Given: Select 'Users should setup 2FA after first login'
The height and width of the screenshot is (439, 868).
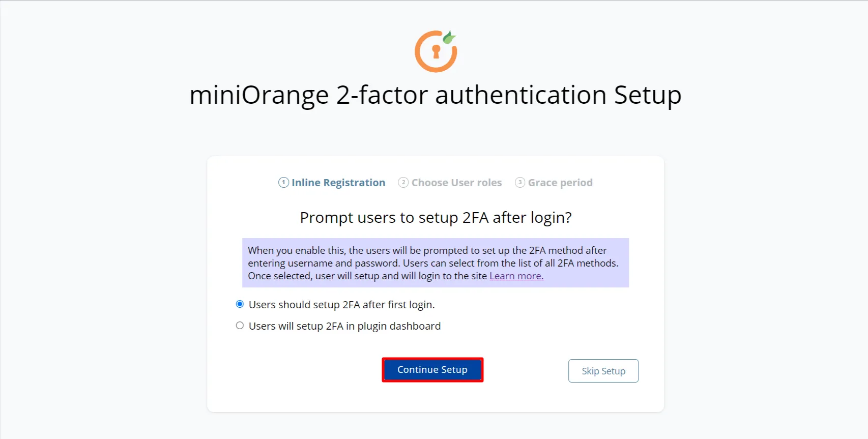Looking at the screenshot, I should [x=240, y=304].
